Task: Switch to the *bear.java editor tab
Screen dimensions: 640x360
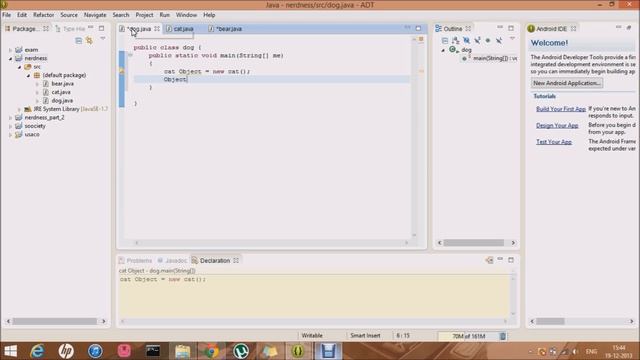Action: [x=229, y=29]
